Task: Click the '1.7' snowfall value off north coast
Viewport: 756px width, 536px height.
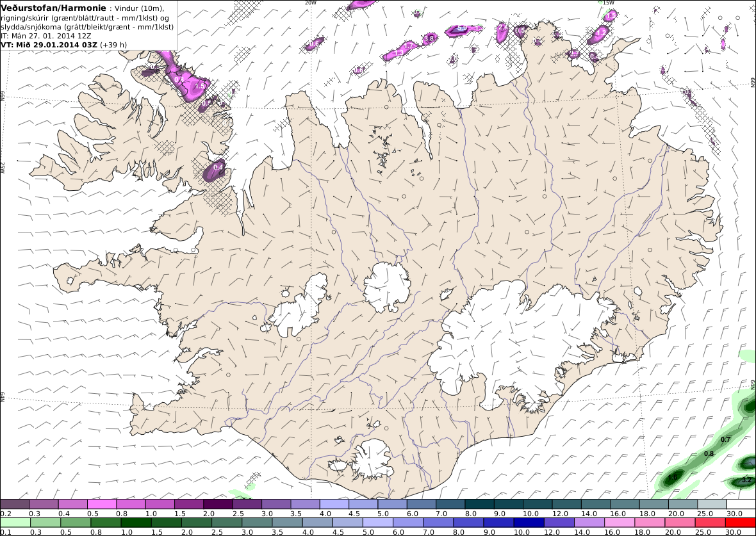Action: click(x=409, y=46)
